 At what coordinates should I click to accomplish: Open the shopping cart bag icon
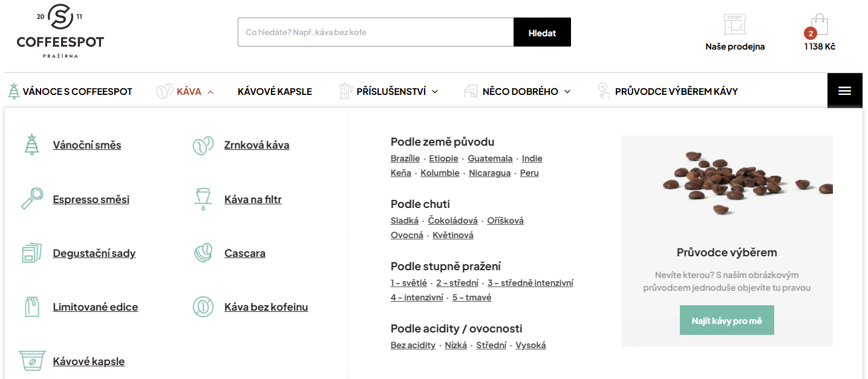(x=819, y=26)
